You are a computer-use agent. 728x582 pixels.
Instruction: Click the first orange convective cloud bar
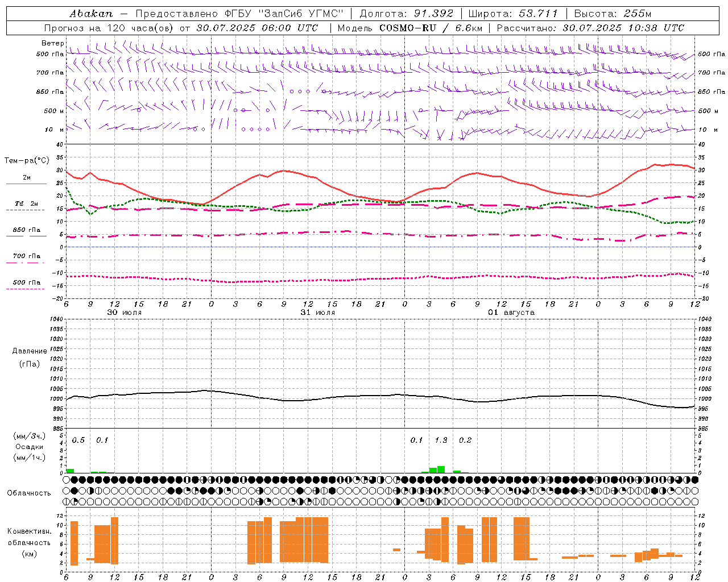tap(74, 543)
